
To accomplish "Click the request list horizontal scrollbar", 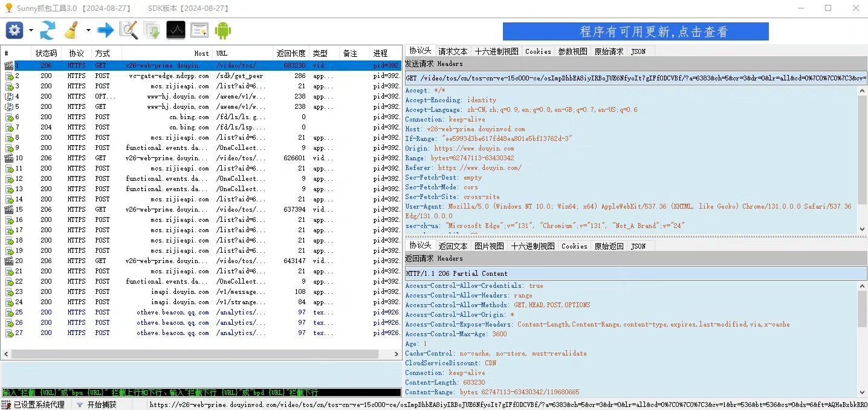I will click(201, 354).
